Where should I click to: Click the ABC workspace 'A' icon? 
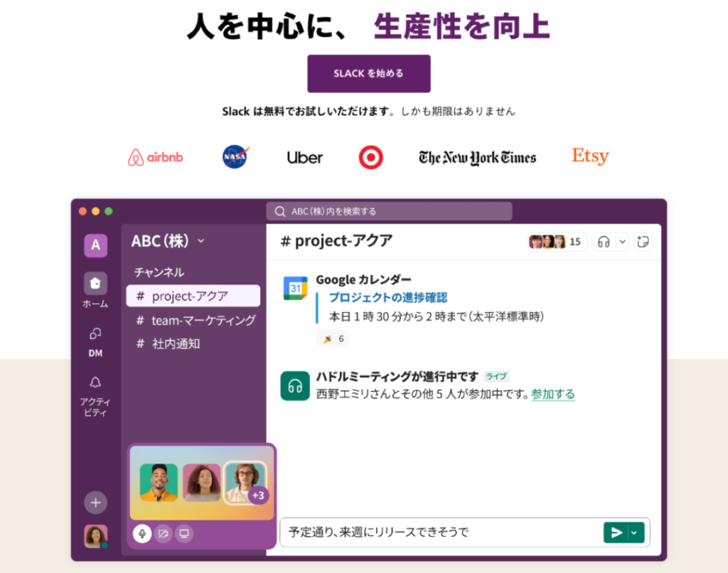pyautogui.click(x=95, y=245)
